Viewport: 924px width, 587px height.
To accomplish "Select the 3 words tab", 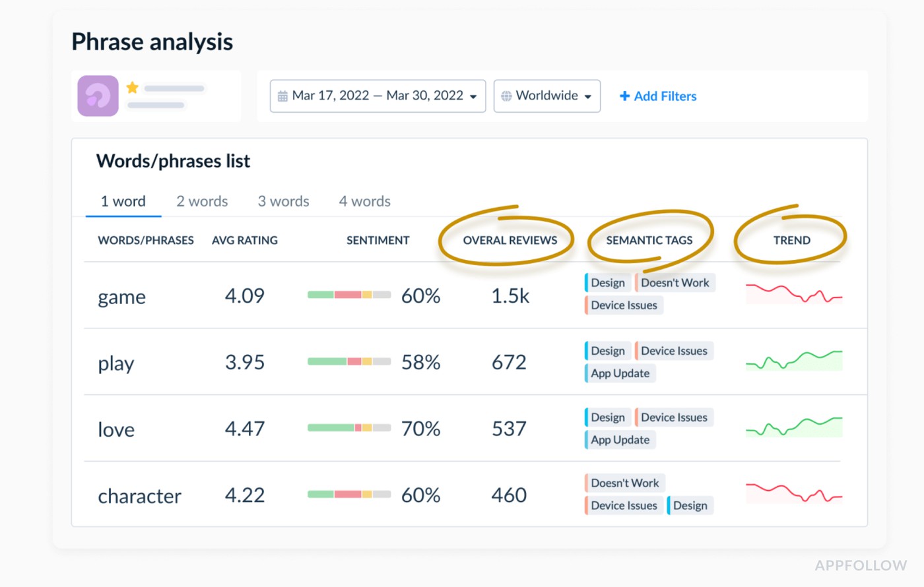I will coord(282,201).
